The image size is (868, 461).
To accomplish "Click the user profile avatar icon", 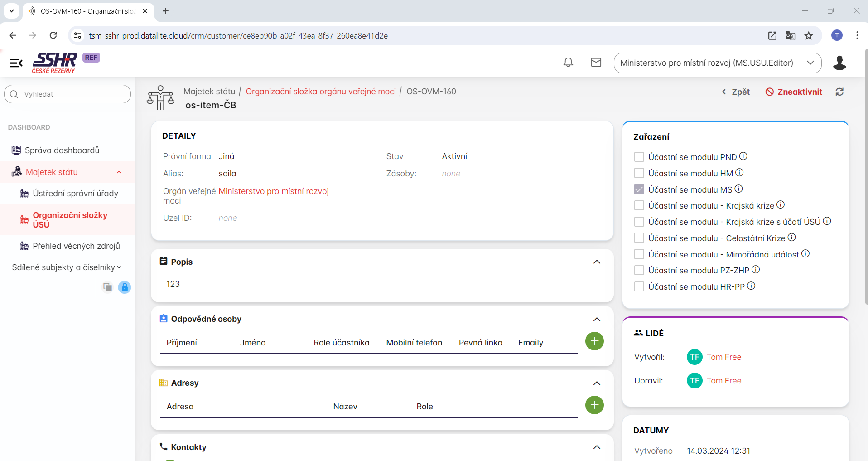I will click(x=839, y=63).
